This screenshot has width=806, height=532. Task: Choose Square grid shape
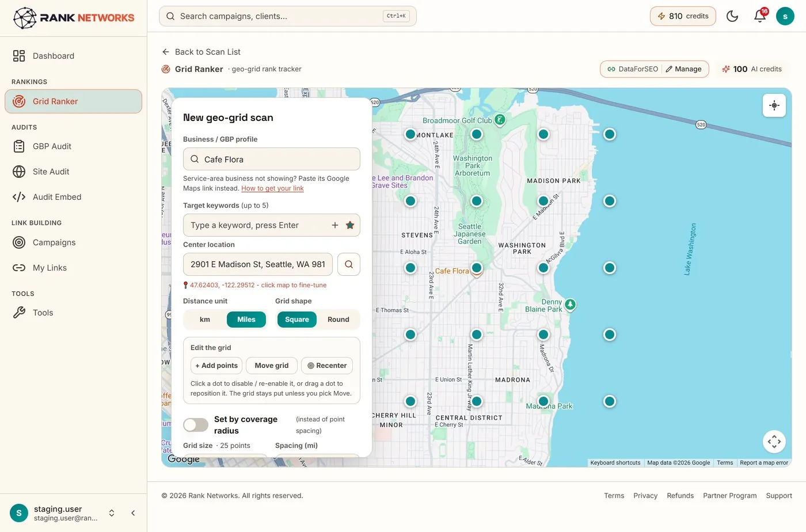click(297, 320)
